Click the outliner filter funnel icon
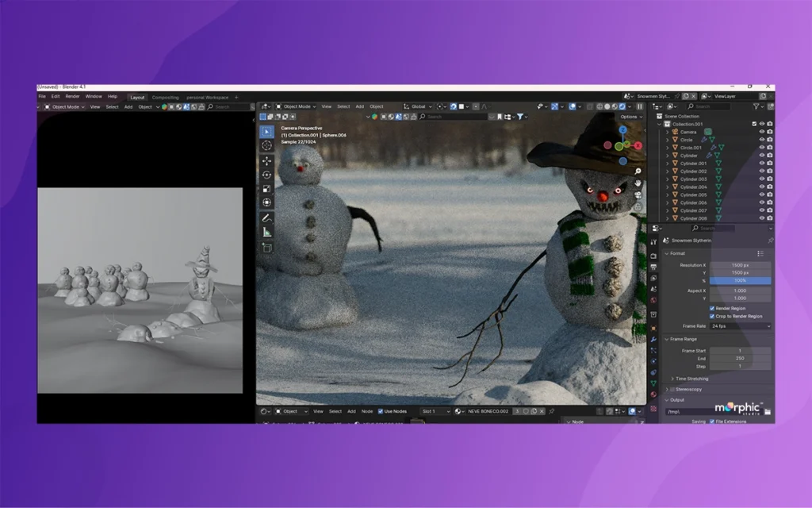The width and height of the screenshot is (812, 508). 756,106
